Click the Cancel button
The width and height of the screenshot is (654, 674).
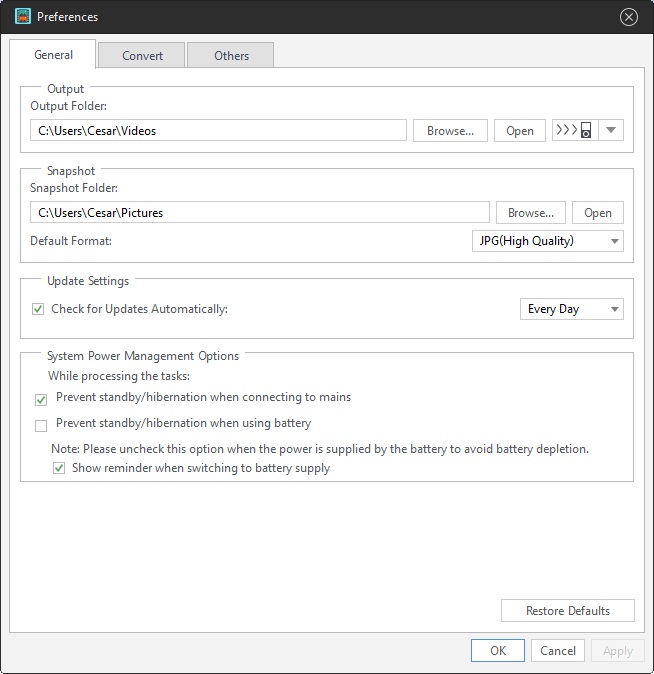point(558,650)
